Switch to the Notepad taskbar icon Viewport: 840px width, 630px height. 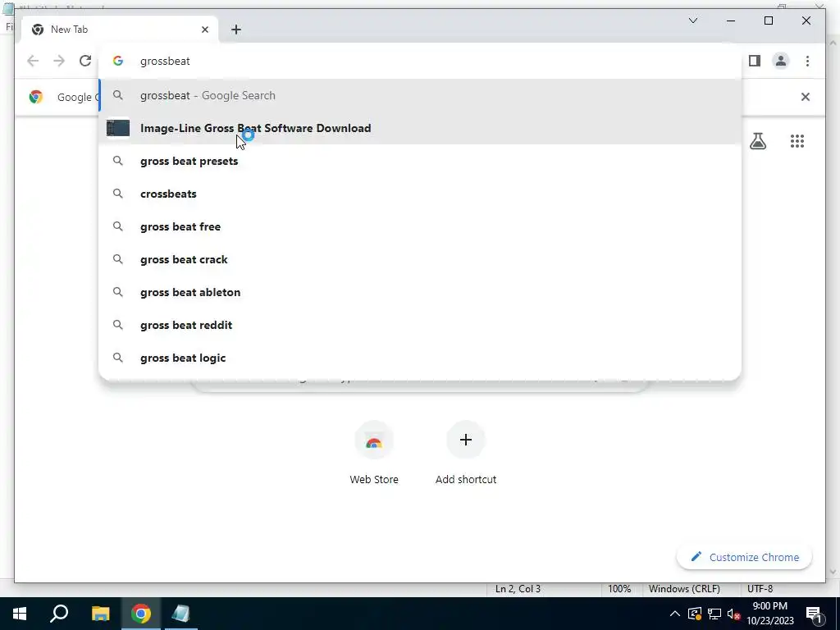point(180,614)
